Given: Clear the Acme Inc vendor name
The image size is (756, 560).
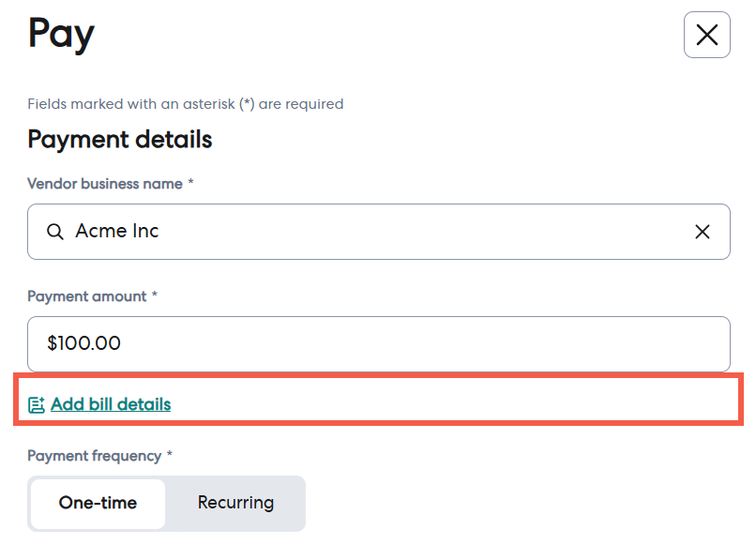Looking at the screenshot, I should (x=702, y=232).
